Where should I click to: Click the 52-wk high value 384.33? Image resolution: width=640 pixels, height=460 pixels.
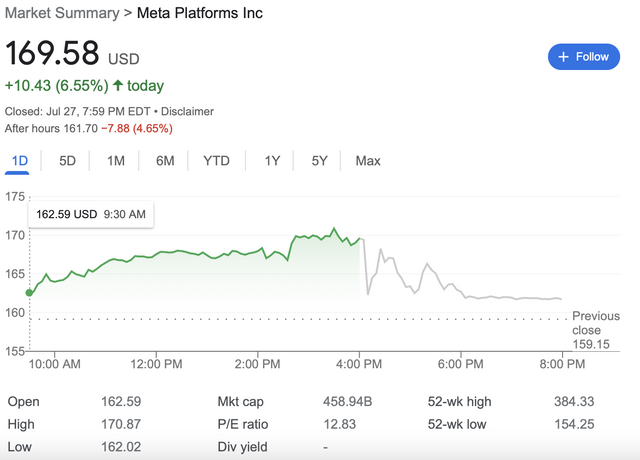pyautogui.click(x=574, y=402)
